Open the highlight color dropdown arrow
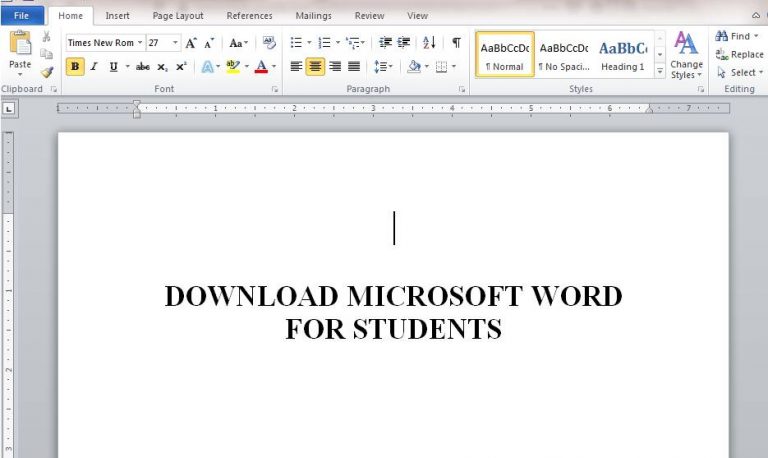This screenshot has width=768, height=458. click(247, 67)
